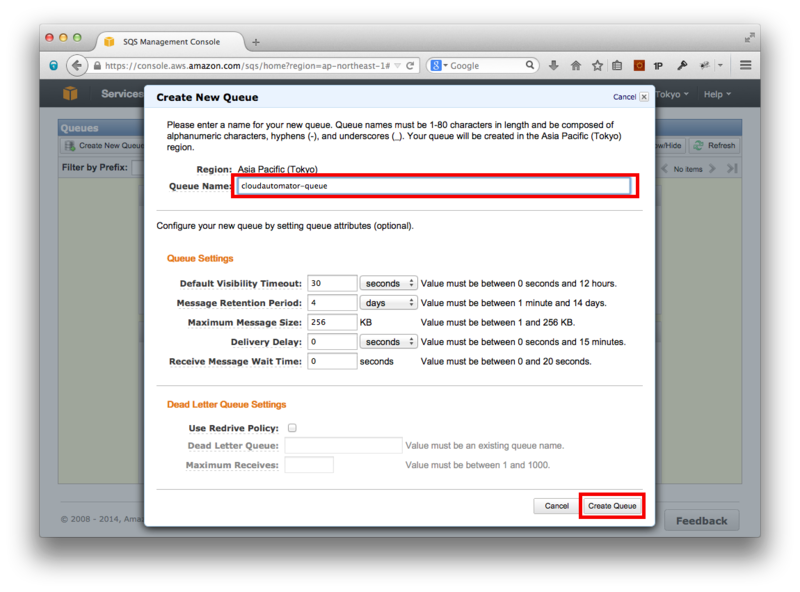Screen dimensions: 800x592
Task: Click the Default Visibility Timeout label
Action: click(x=241, y=283)
